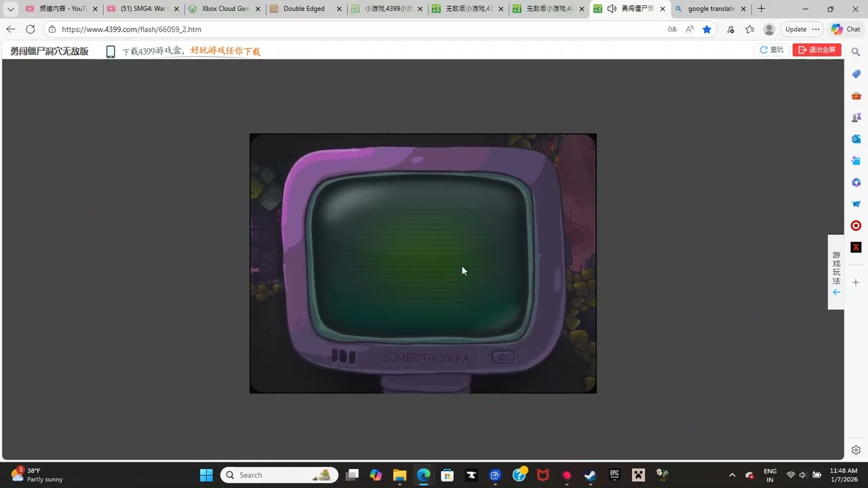Open Steam from the taskbar

pyautogui.click(x=590, y=475)
